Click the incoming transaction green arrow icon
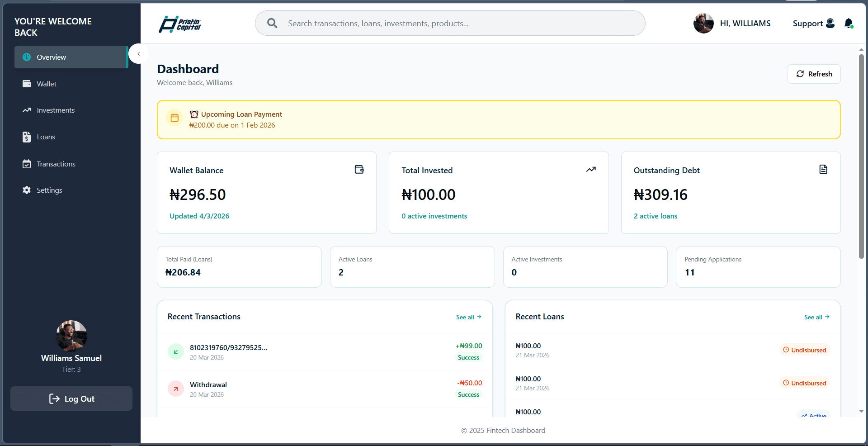This screenshot has height=446, width=868. click(176, 351)
